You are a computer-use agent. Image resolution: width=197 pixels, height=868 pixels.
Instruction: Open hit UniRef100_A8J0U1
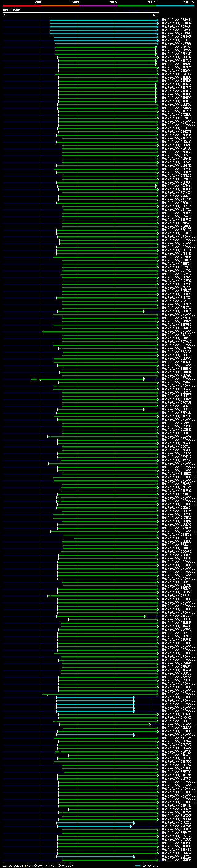(x=177, y=30)
